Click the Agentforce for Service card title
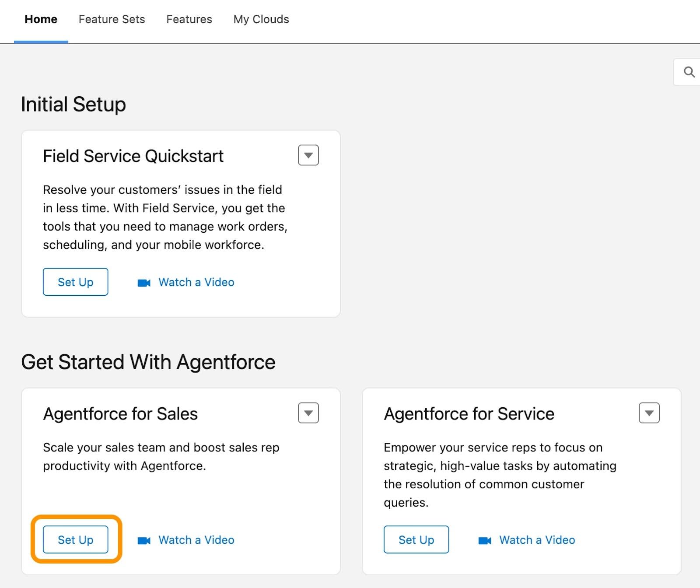700x588 pixels. pos(469,414)
